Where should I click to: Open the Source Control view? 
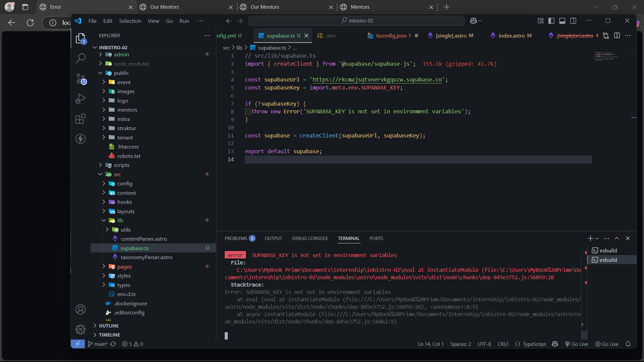(x=80, y=78)
